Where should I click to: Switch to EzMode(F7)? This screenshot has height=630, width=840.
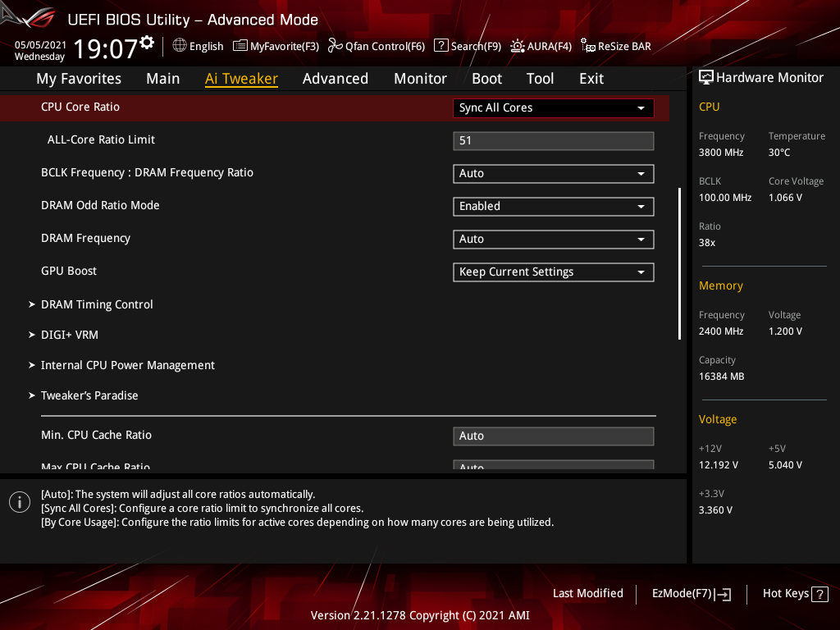[692, 594]
